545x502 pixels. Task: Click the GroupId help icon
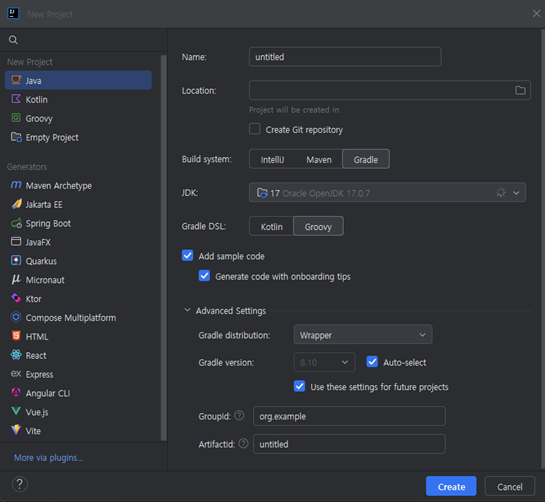point(239,415)
